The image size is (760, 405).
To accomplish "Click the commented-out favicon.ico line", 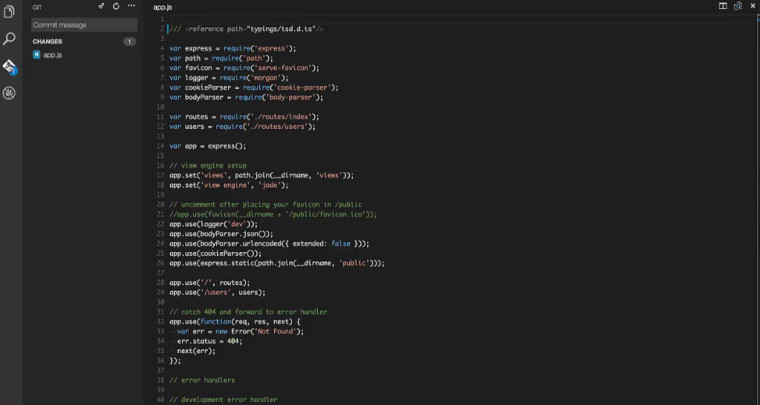I will [273, 214].
